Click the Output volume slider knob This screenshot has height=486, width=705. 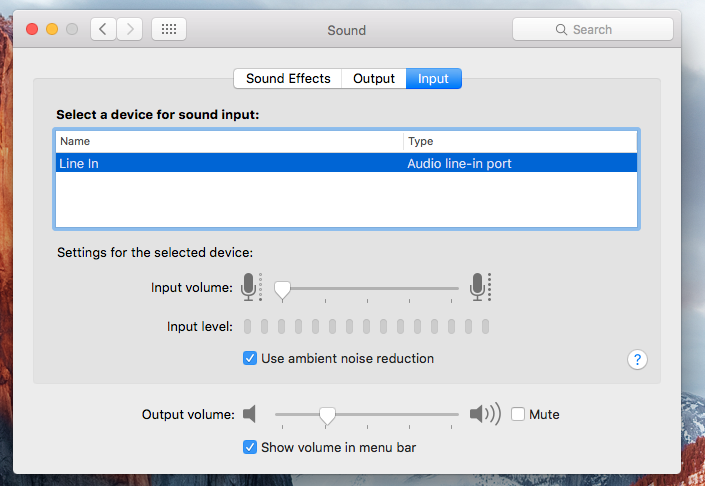[x=326, y=414]
